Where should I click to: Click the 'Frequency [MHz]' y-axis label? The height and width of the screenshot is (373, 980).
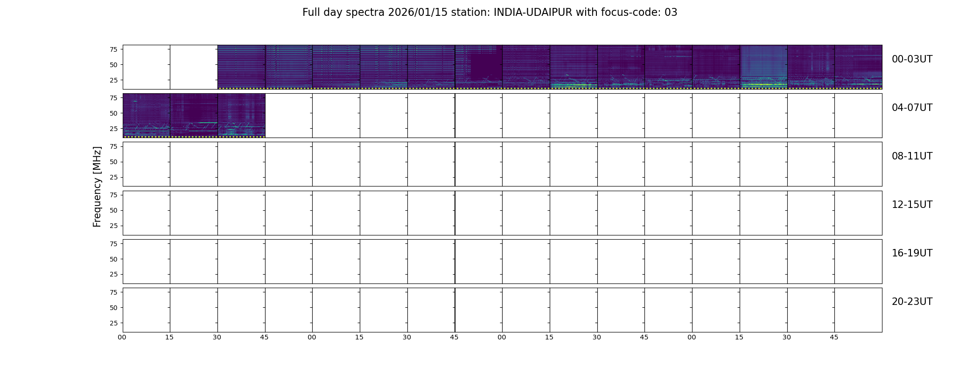(x=97, y=186)
